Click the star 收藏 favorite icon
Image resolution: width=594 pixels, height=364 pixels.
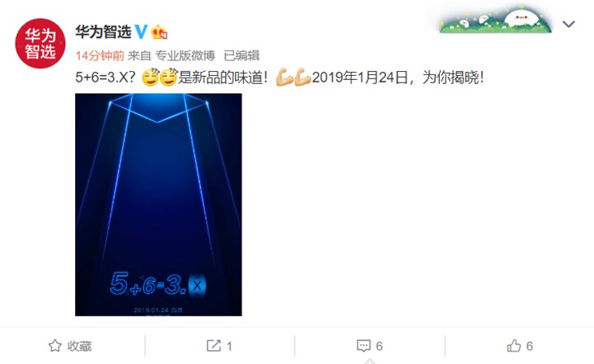tap(55, 345)
